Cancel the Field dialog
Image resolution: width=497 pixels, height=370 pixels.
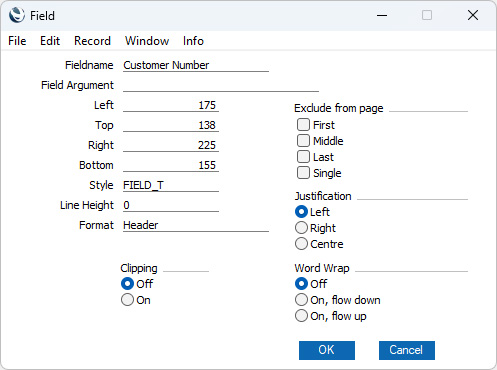coord(407,350)
